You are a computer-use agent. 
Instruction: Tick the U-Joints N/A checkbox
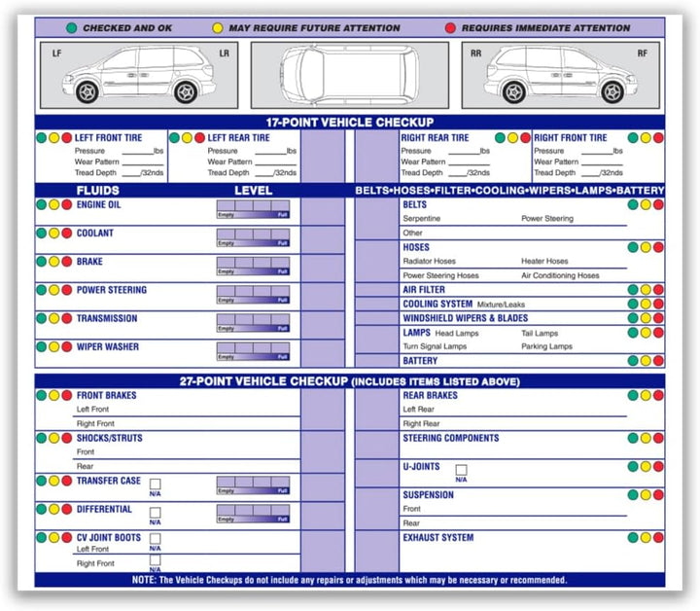461,470
